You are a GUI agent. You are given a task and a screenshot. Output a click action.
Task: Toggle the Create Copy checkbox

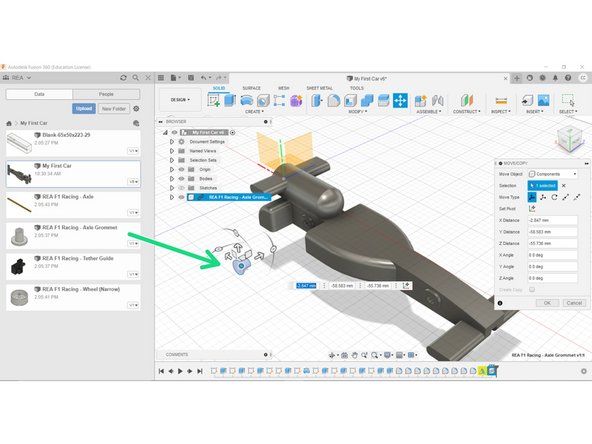tap(532, 290)
